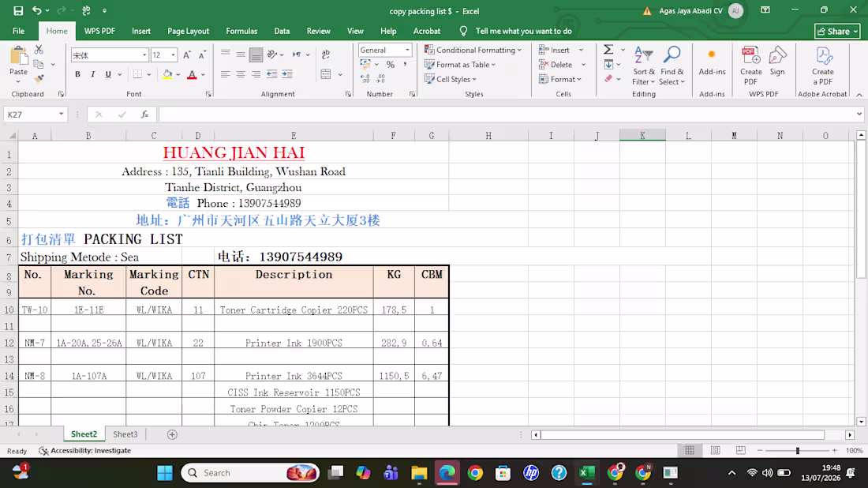Switch to the Formulas tab
Image resolution: width=868 pixels, height=488 pixels.
[x=241, y=31]
